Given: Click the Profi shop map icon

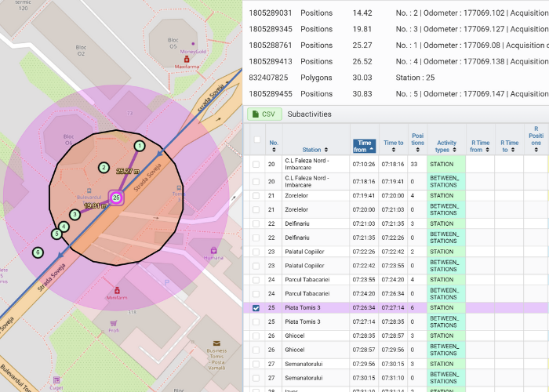Looking at the screenshot, I should [x=114, y=322].
